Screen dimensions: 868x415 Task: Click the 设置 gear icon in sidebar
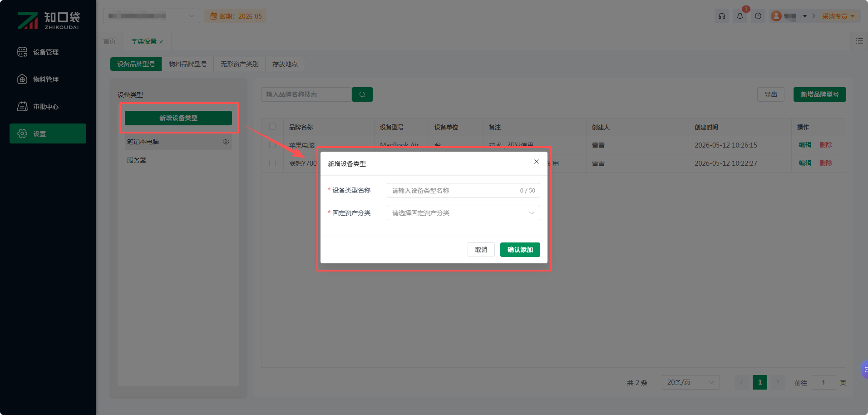click(22, 133)
